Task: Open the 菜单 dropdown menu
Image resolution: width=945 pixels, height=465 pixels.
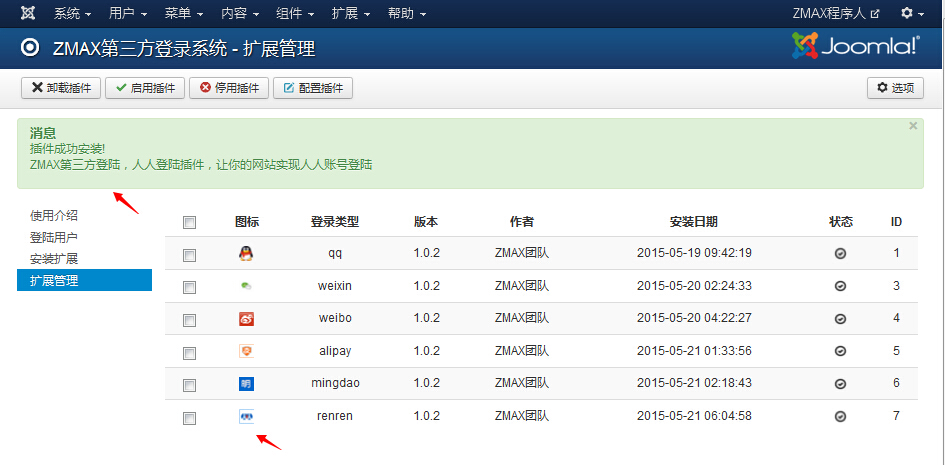Action: [x=183, y=13]
